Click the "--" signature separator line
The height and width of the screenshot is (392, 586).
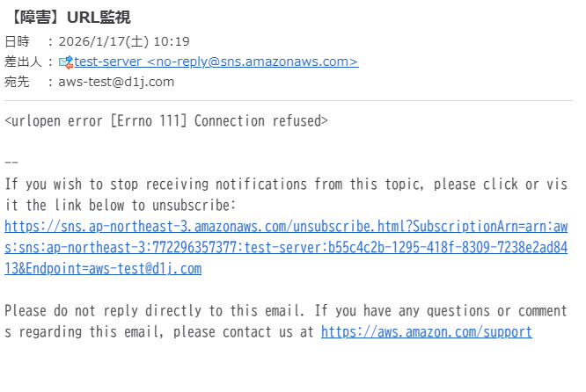[11, 163]
